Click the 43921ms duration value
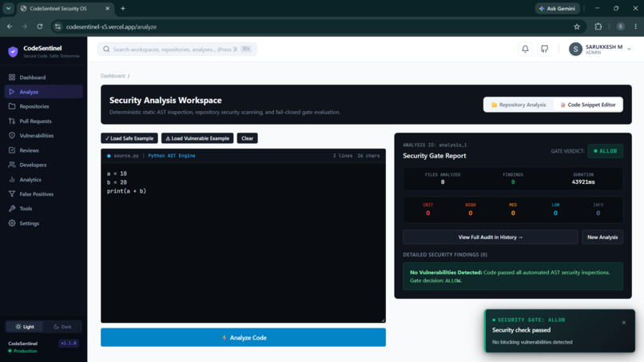Image resolution: width=644 pixels, height=362 pixels. (583, 182)
